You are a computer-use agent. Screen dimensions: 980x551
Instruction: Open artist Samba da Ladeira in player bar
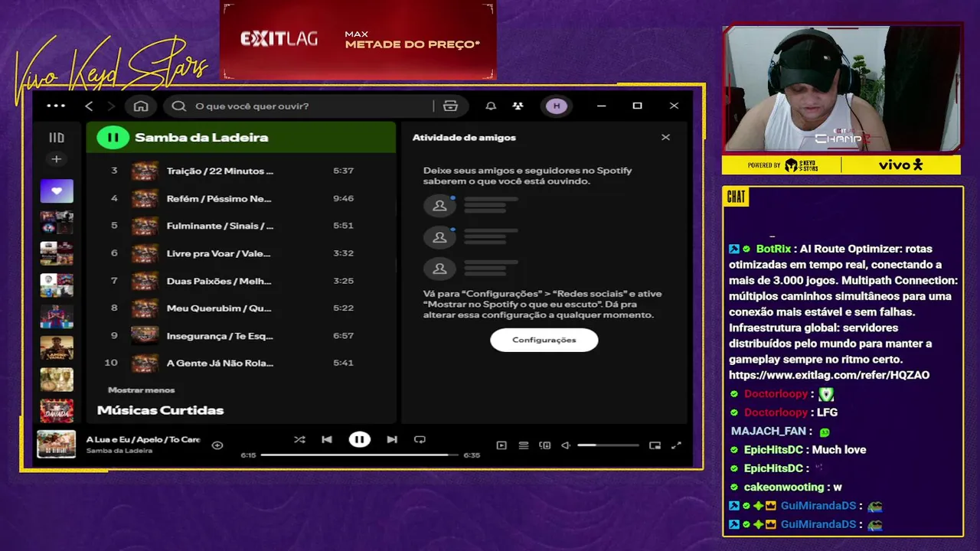coord(119,451)
